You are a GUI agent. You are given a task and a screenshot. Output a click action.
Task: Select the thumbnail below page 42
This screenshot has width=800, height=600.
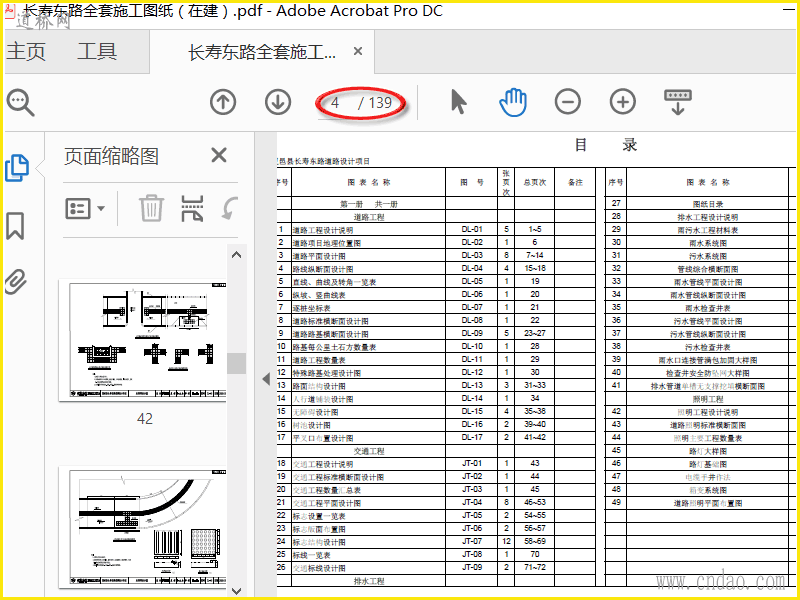click(143, 527)
